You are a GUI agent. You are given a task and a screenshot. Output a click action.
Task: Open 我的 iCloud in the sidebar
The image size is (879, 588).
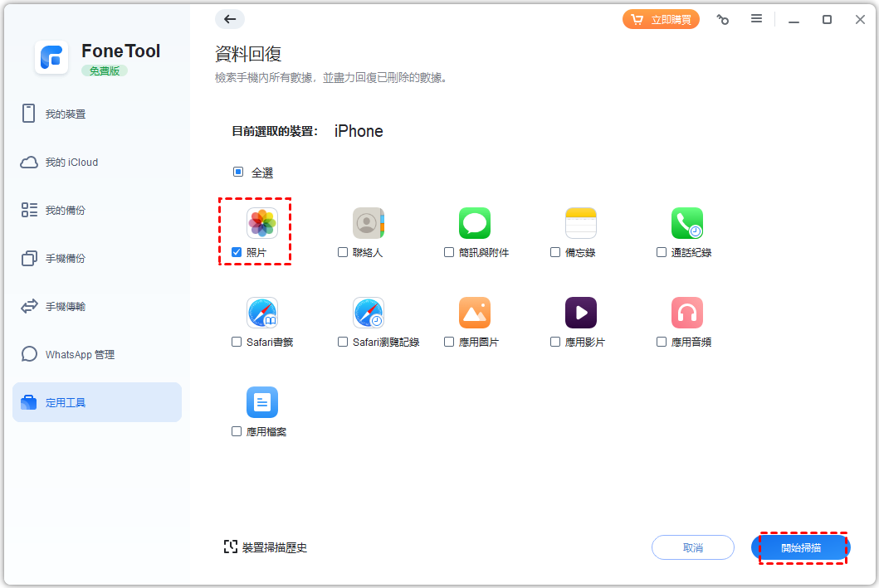[71, 163]
